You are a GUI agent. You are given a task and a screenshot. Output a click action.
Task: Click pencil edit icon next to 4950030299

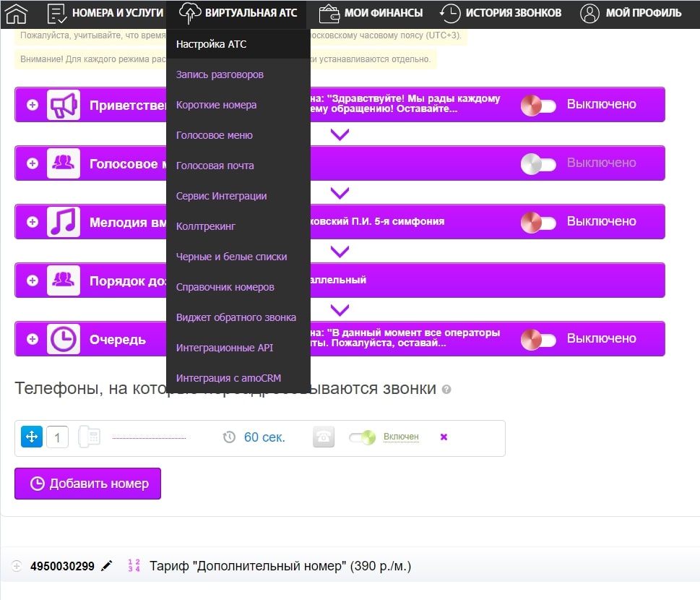pyautogui.click(x=107, y=566)
